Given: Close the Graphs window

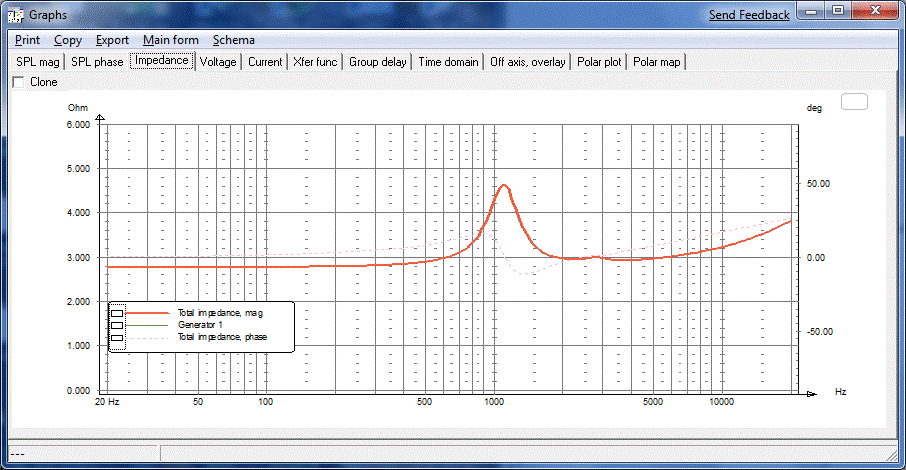Looking at the screenshot, I should pyautogui.click(x=875, y=11).
